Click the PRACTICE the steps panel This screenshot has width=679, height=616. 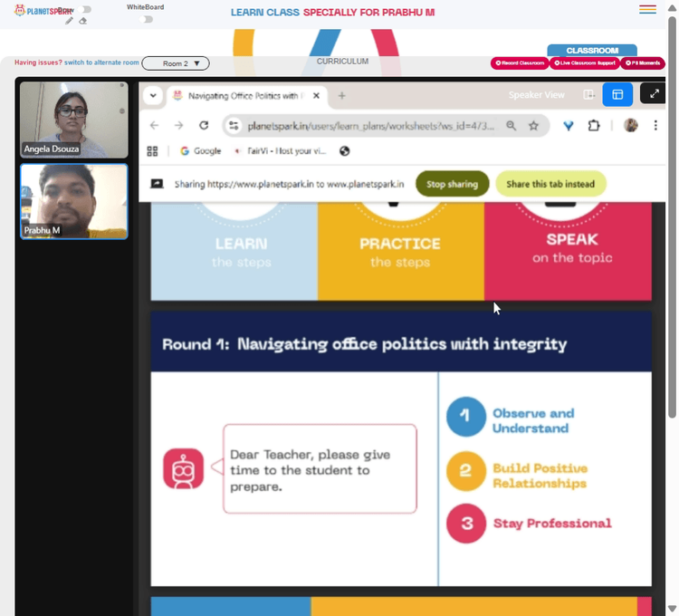click(x=400, y=251)
